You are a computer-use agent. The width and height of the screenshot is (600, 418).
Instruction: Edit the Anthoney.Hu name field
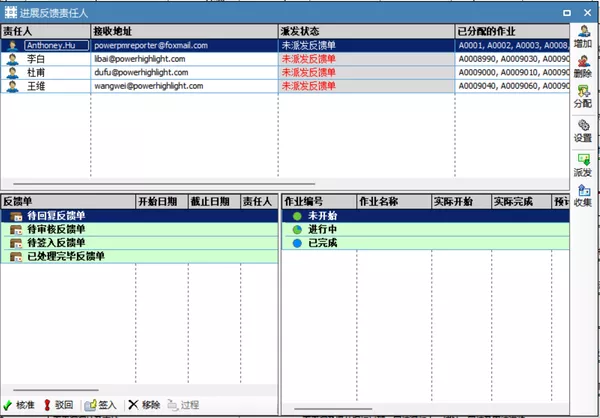click(57, 46)
